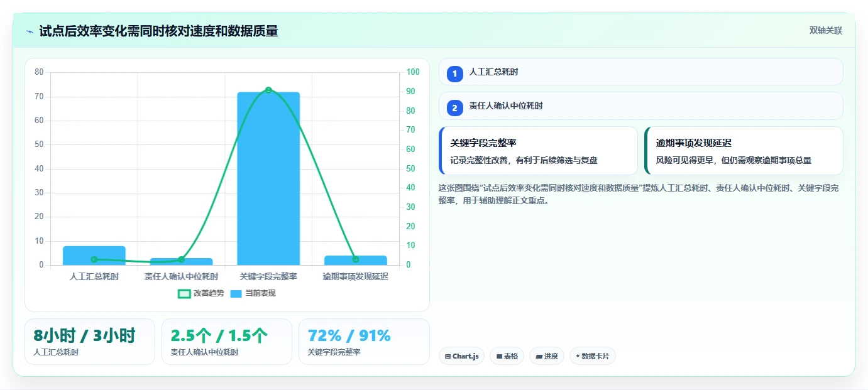Click the Chart.js tag
Screen dimensions: 868x390
click(x=461, y=356)
